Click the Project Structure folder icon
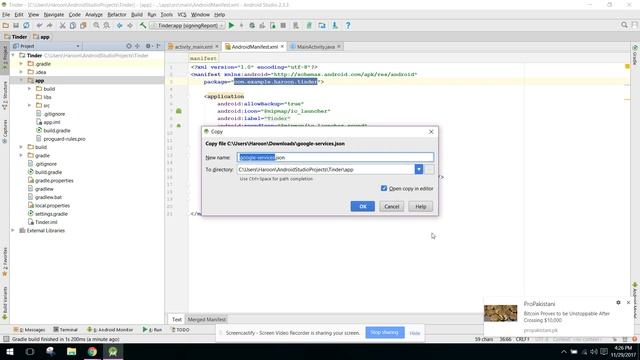Viewport: 640px width, 360px height. click(x=322, y=25)
